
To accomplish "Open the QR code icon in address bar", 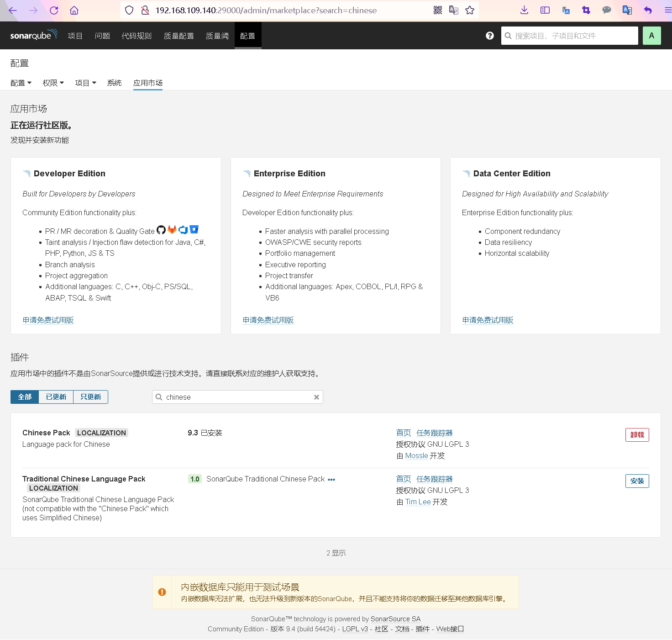I will tap(438, 10).
